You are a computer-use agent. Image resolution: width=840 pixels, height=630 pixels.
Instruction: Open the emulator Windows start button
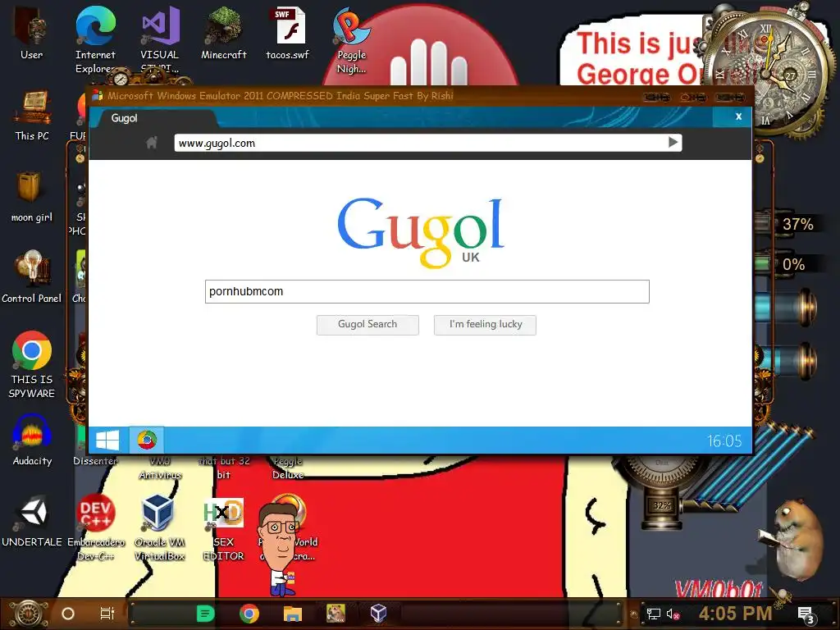[107, 441]
